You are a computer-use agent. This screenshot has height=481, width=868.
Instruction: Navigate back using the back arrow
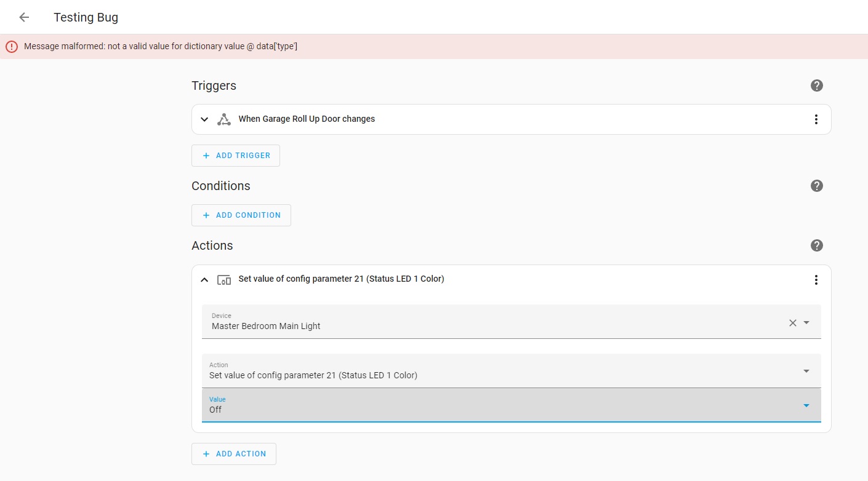(x=23, y=17)
